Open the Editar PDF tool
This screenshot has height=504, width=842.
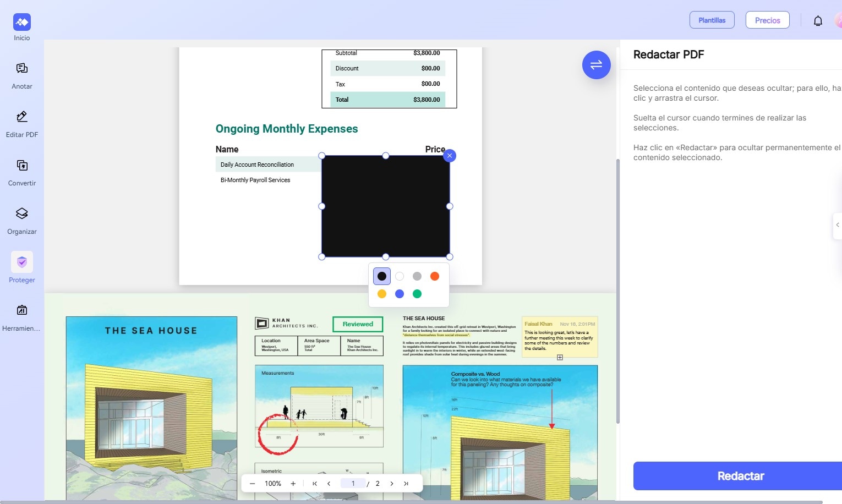pyautogui.click(x=22, y=124)
